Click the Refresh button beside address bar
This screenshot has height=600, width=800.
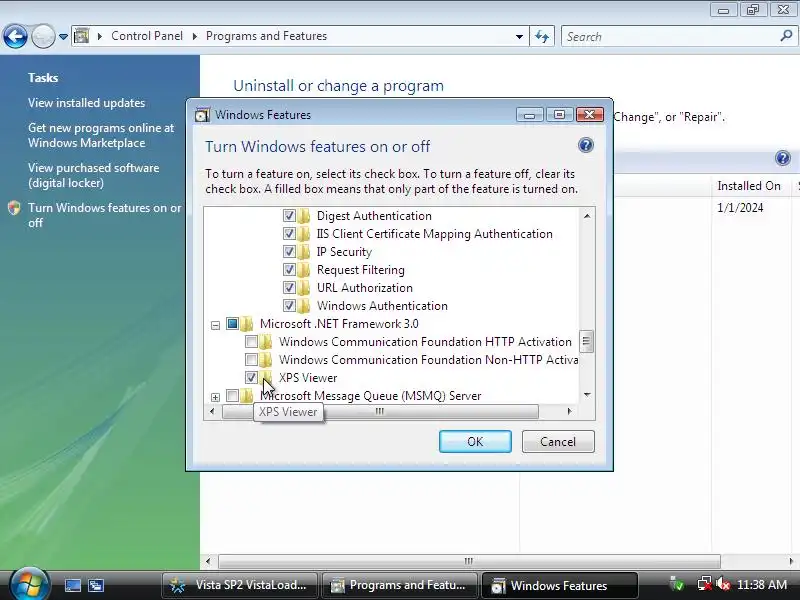[x=542, y=37]
